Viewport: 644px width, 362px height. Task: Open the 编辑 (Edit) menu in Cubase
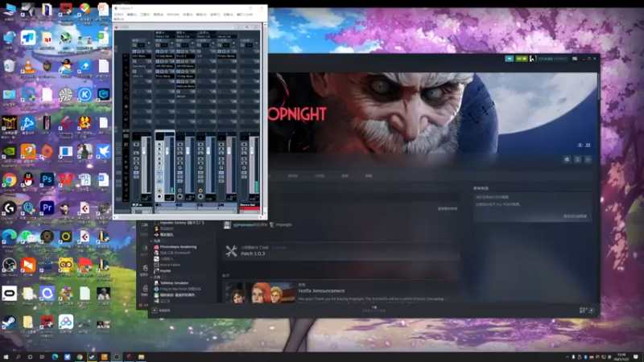131,14
